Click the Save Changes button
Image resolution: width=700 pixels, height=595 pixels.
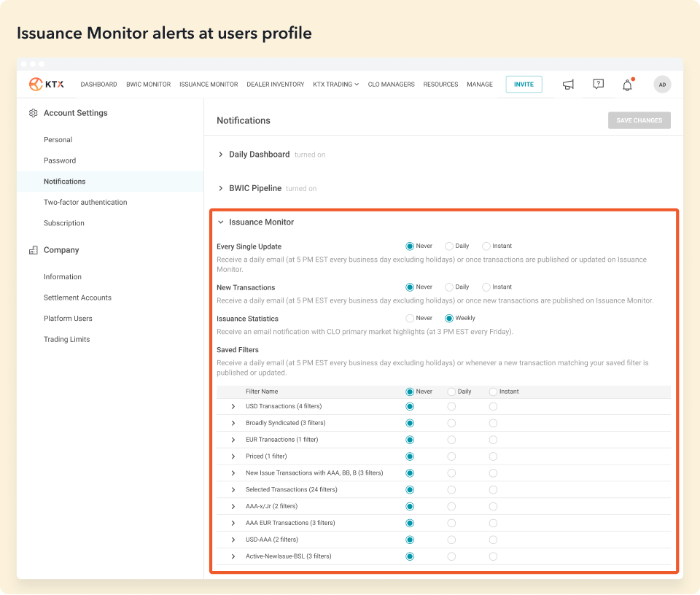(639, 120)
